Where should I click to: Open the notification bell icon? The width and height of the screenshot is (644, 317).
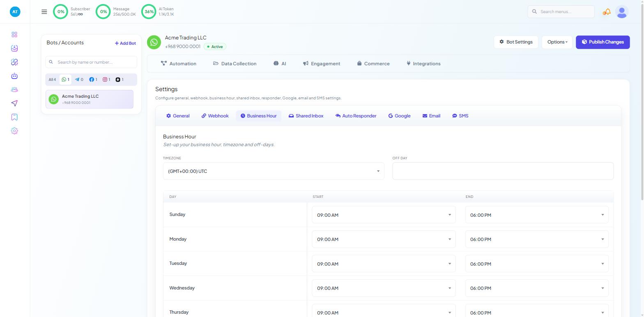pyautogui.click(x=607, y=12)
